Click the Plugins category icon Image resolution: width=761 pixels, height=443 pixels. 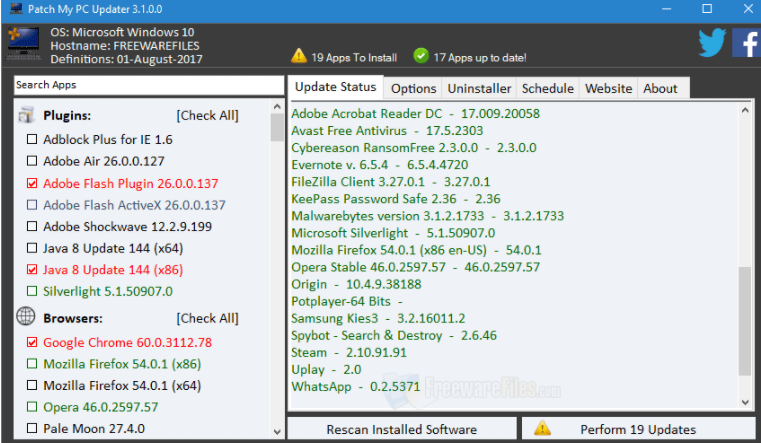pyautogui.click(x=26, y=115)
